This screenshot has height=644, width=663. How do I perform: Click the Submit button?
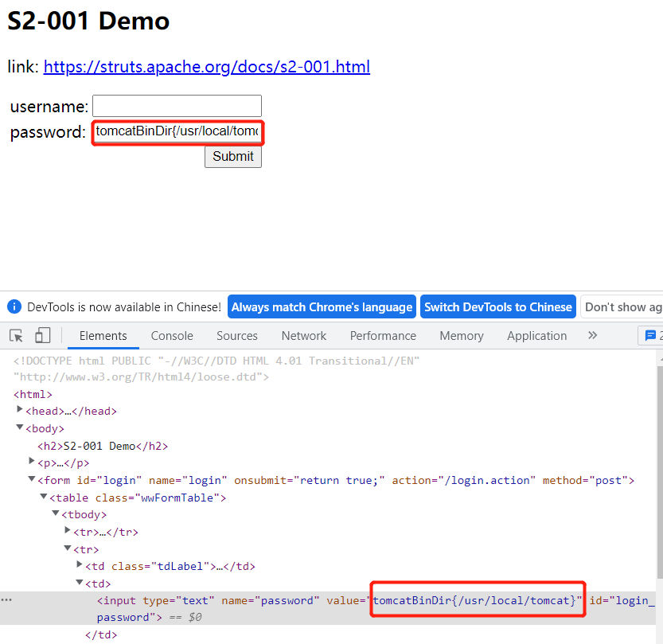[233, 157]
